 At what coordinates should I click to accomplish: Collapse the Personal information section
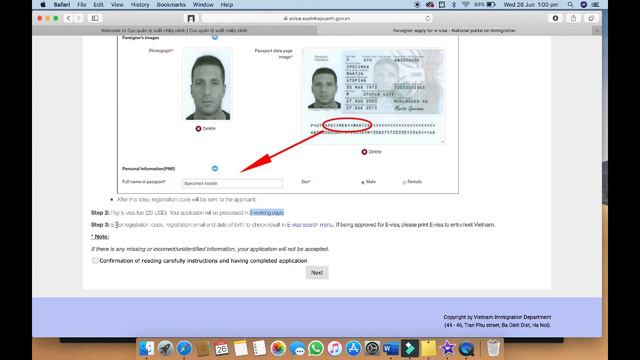215,169
